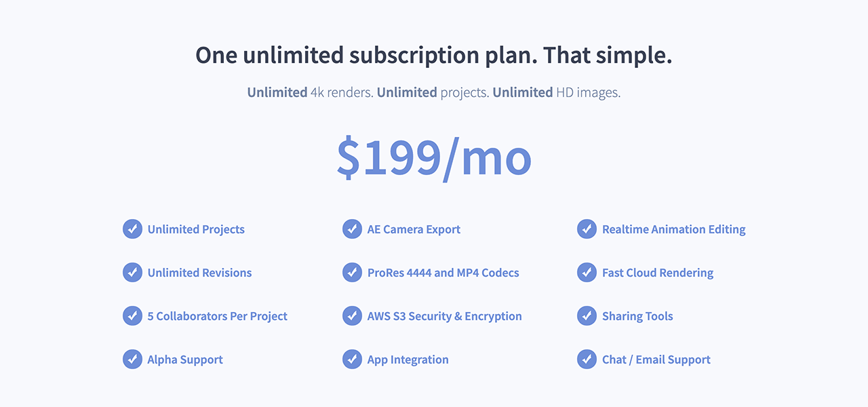
Task: Click the AWS S3 Security checkmark icon
Action: click(x=352, y=316)
